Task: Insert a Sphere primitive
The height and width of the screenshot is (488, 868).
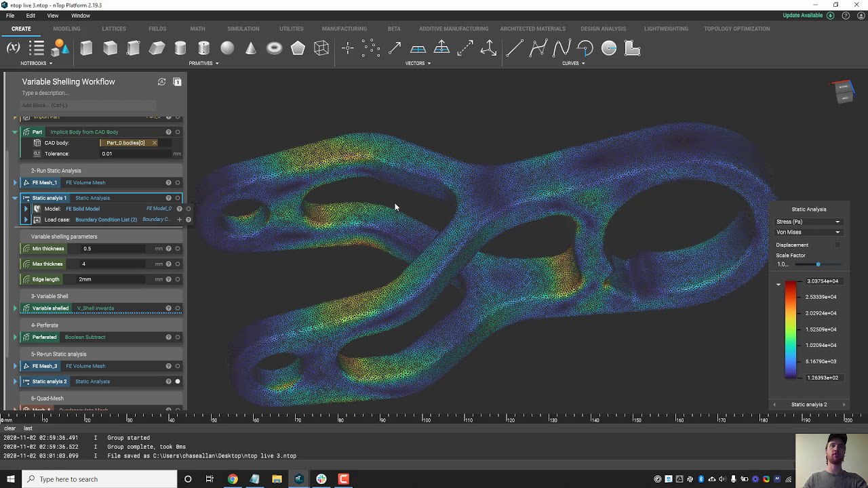Action: click(x=227, y=48)
